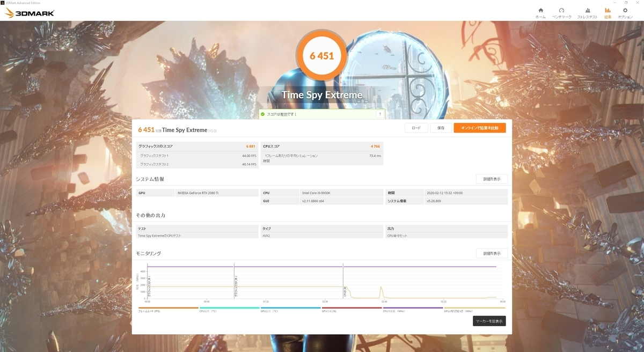Click the その他の出力 section heading
Viewport: 644px width, 352px height.
pos(151,215)
